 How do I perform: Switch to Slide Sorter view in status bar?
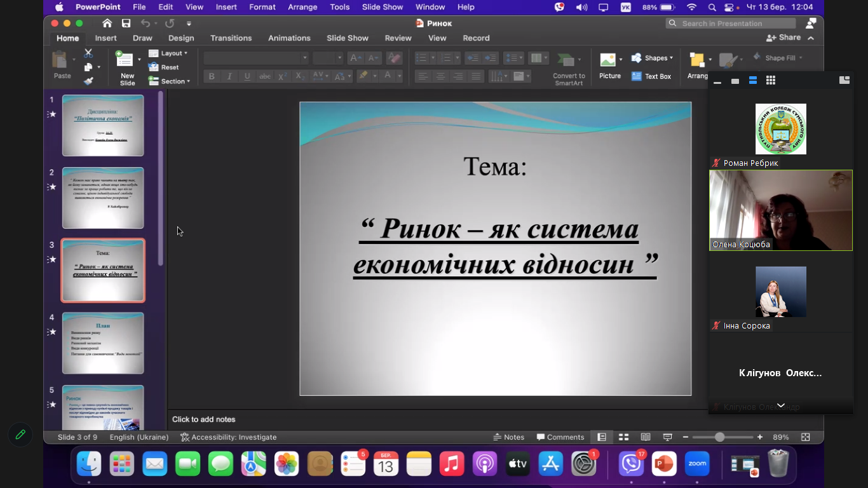[x=623, y=437]
